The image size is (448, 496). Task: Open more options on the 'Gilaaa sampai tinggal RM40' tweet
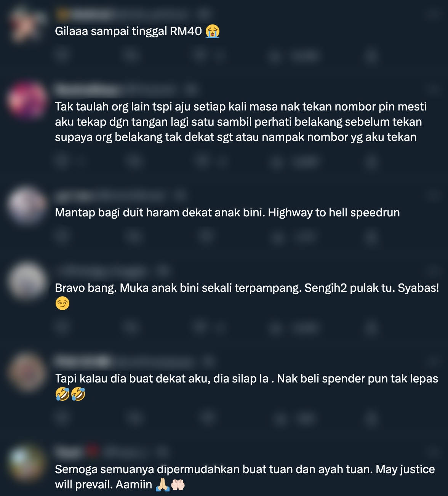pyautogui.click(x=433, y=14)
